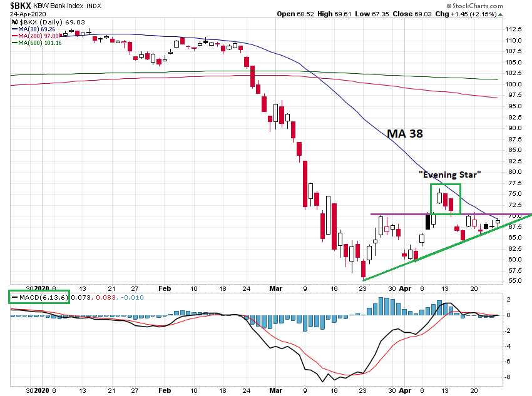The height and width of the screenshot is (396, 532).
Task: Click the 62.5 price axis label
Action: 515,249
